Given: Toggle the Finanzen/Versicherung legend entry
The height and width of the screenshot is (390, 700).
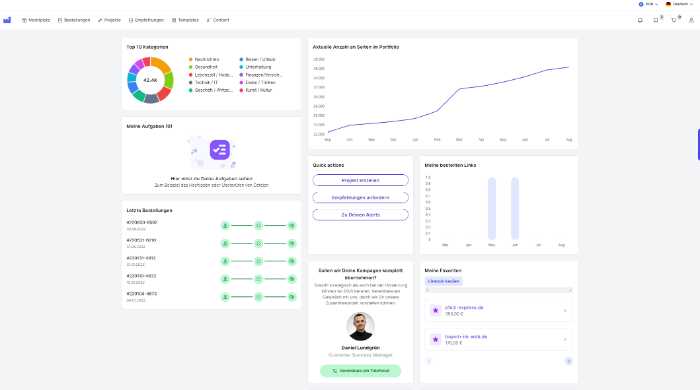Looking at the screenshot, I should (261, 75).
